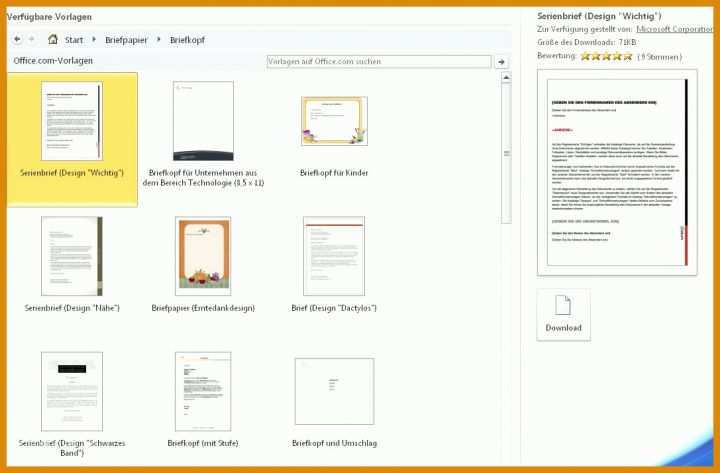Open the Microsoft Corporation link
This screenshot has width=720, height=473.
[675, 29]
